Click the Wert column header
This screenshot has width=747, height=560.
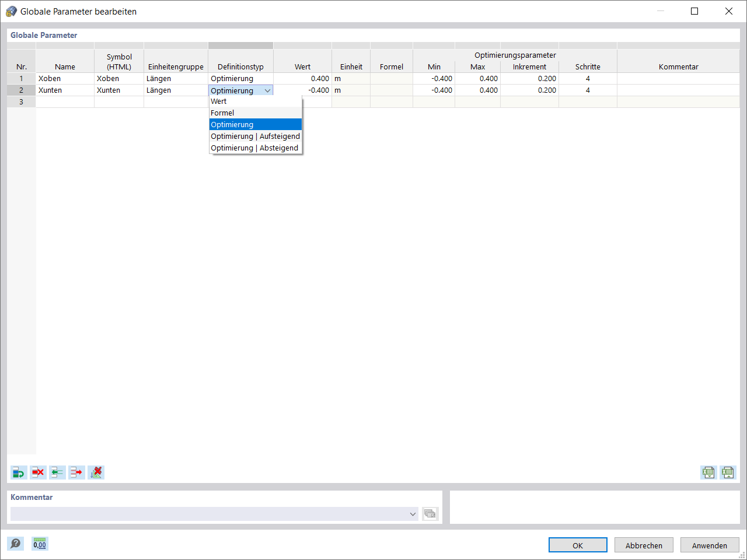pyautogui.click(x=302, y=61)
